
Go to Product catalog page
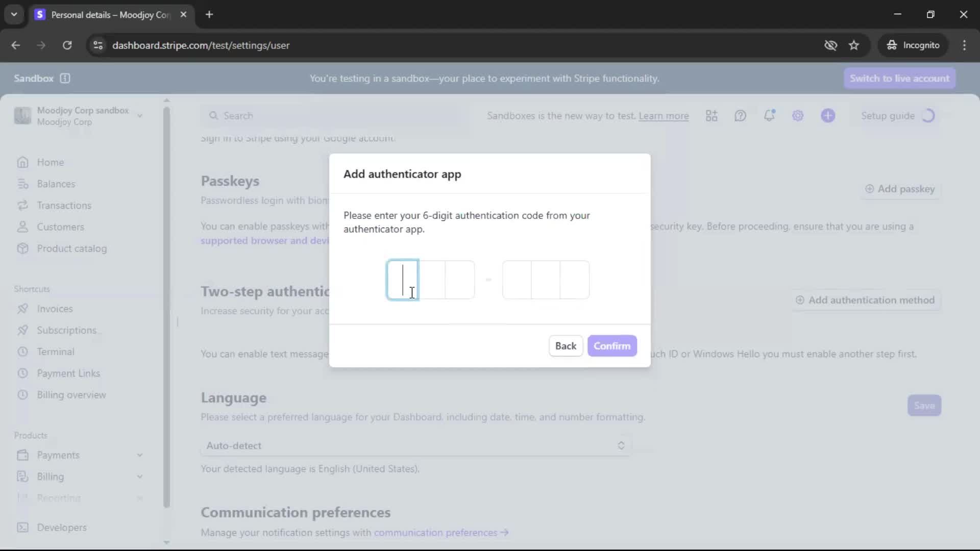tap(71, 248)
